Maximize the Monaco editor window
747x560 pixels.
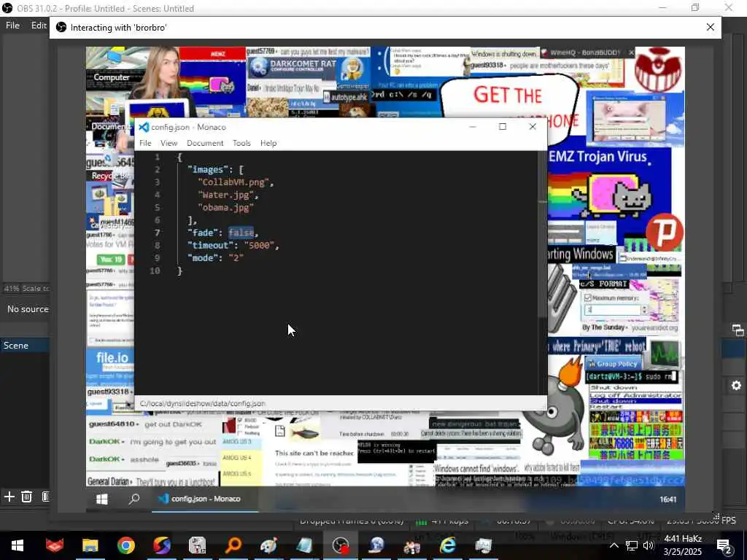coord(503,127)
